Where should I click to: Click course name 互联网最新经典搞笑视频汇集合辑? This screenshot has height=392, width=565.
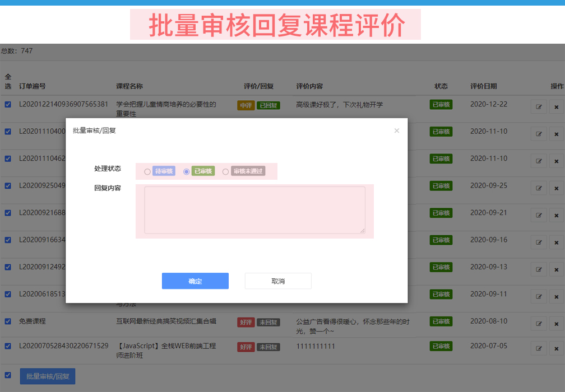(x=166, y=321)
